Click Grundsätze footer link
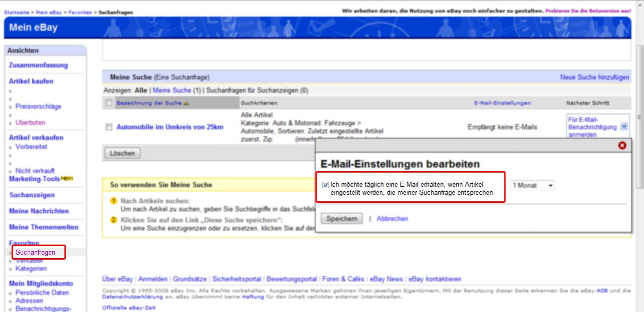This screenshot has height=312, width=644. (190, 279)
